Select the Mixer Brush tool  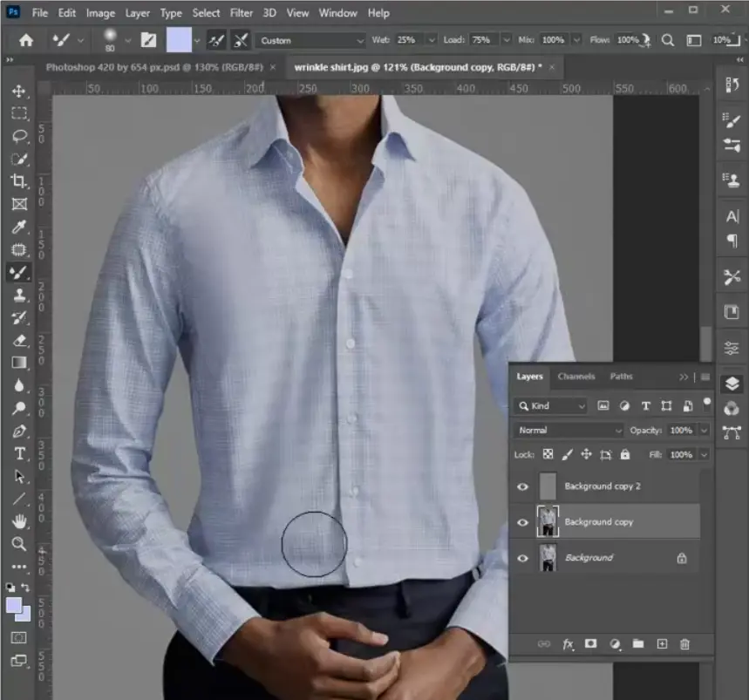[19, 272]
